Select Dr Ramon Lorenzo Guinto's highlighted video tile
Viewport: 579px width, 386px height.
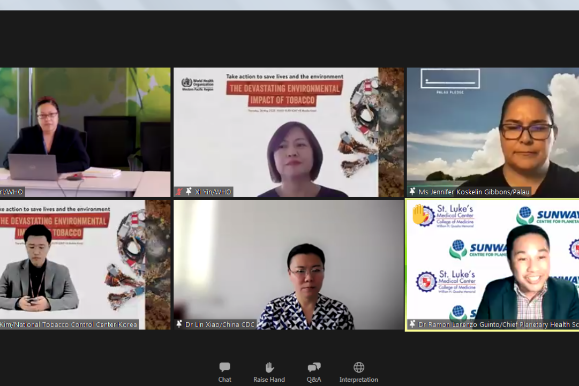[x=493, y=265]
